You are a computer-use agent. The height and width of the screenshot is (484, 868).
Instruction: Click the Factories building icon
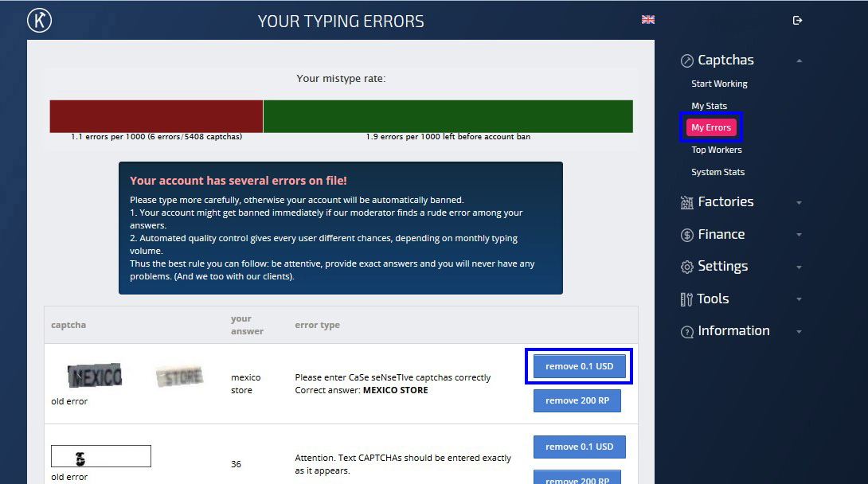point(686,202)
